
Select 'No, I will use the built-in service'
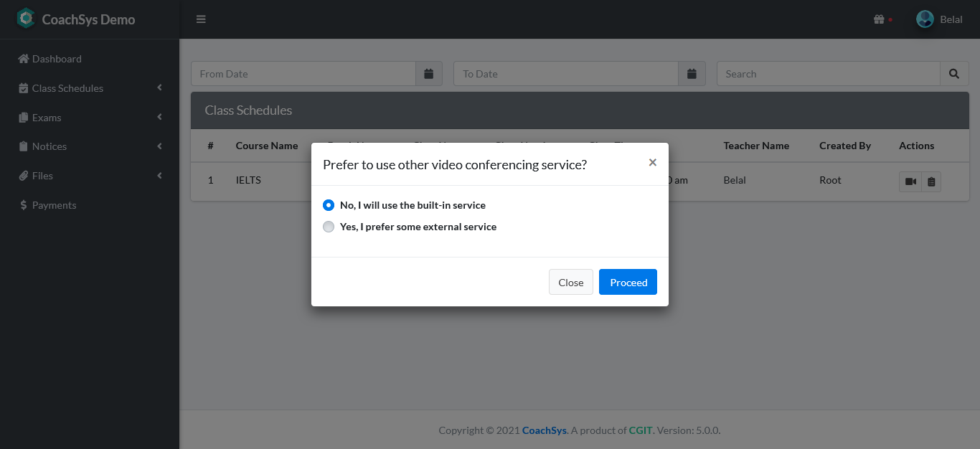(x=328, y=204)
